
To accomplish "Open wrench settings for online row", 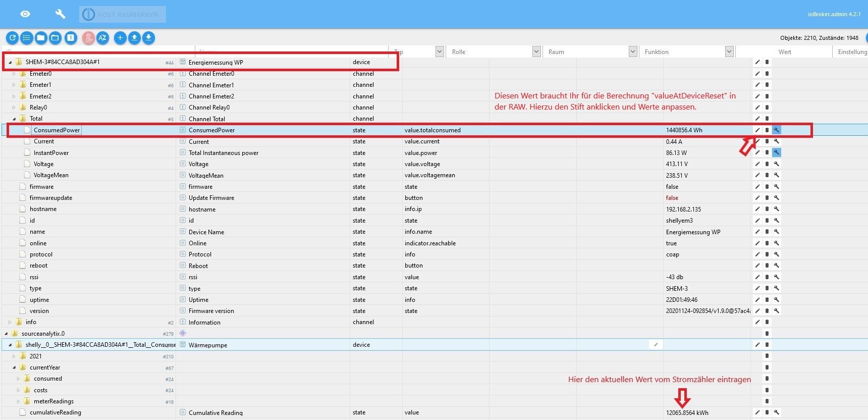I will pos(777,243).
